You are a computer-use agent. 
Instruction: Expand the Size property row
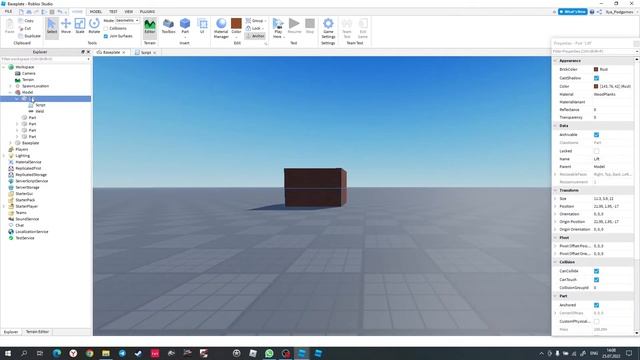point(555,199)
